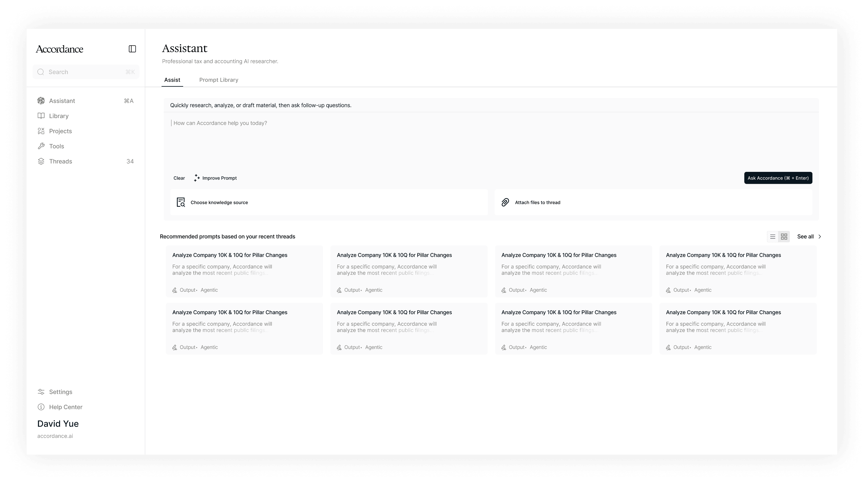Click the accordance.ai account text

click(55, 436)
